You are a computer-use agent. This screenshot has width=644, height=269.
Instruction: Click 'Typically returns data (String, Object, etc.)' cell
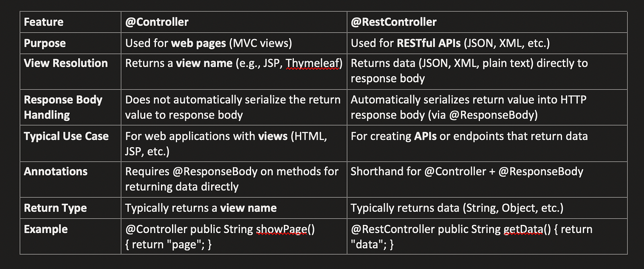click(x=457, y=208)
